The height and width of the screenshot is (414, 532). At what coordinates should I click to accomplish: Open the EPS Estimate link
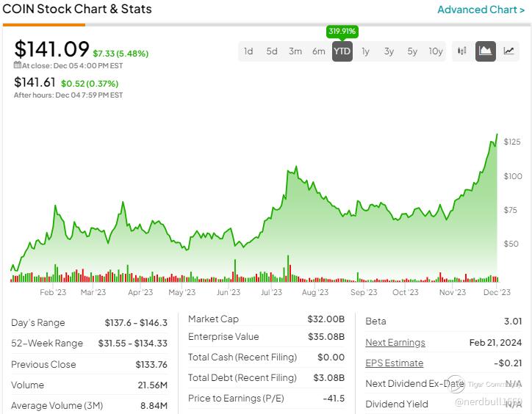click(395, 363)
